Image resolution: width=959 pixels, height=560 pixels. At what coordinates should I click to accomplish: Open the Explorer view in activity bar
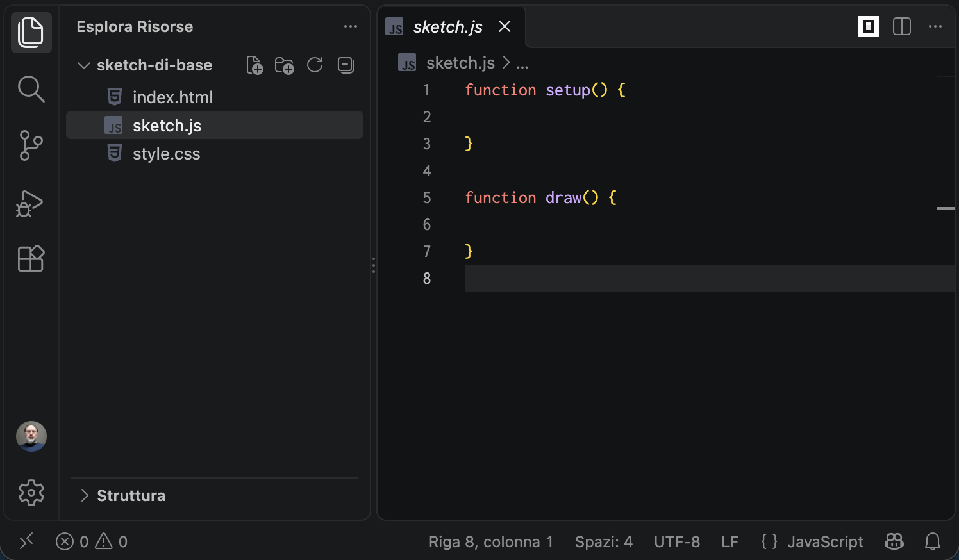[31, 32]
